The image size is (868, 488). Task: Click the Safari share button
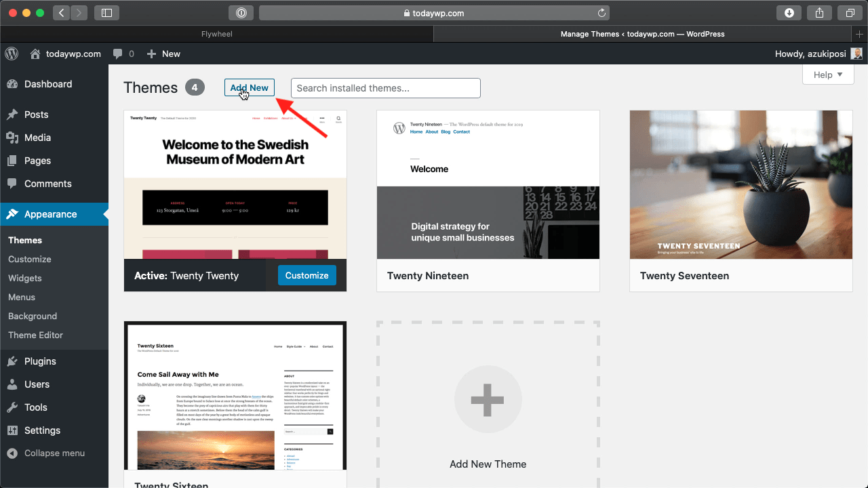point(819,13)
